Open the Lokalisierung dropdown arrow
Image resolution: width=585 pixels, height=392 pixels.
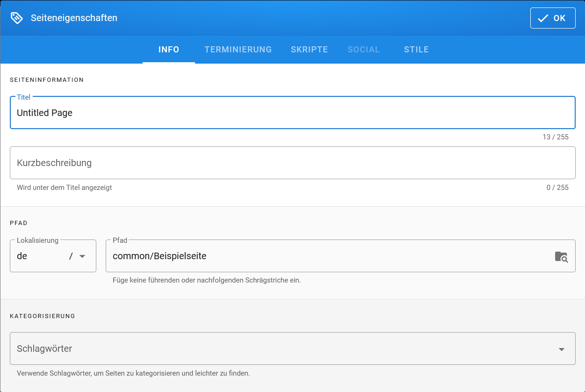[82, 256]
